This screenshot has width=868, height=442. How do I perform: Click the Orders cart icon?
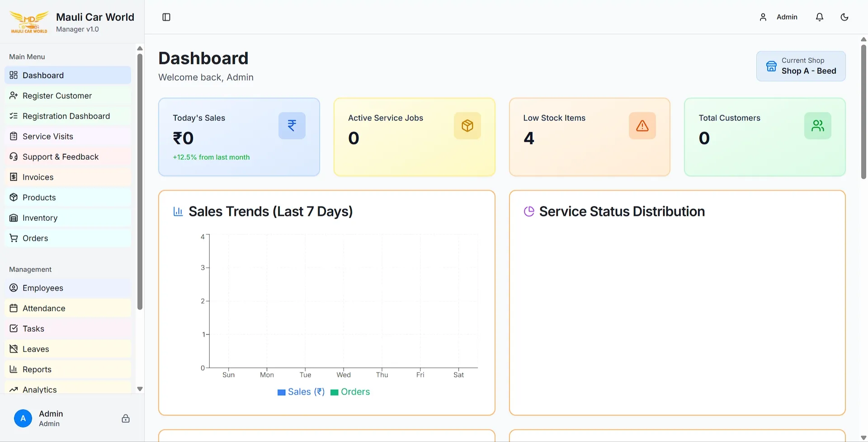pyautogui.click(x=13, y=238)
